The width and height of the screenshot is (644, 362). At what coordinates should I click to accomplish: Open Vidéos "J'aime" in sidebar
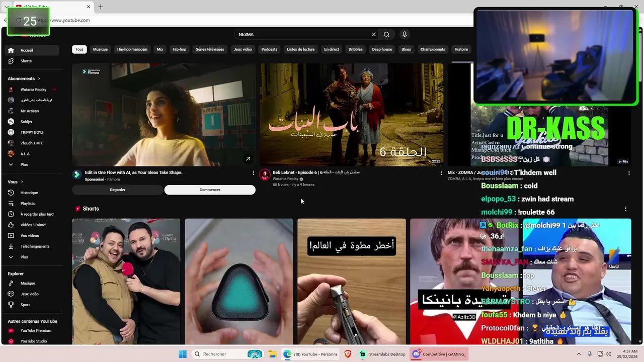point(32,225)
